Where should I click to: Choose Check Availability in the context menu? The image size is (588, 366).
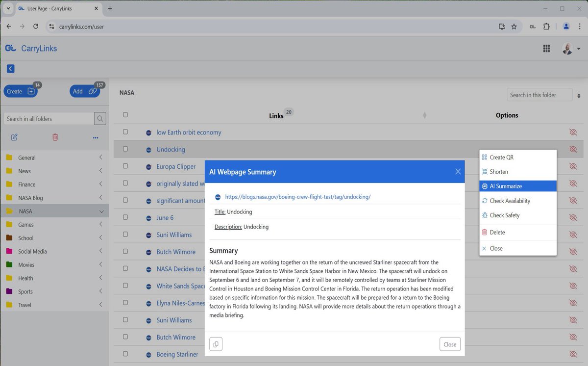coord(518,201)
